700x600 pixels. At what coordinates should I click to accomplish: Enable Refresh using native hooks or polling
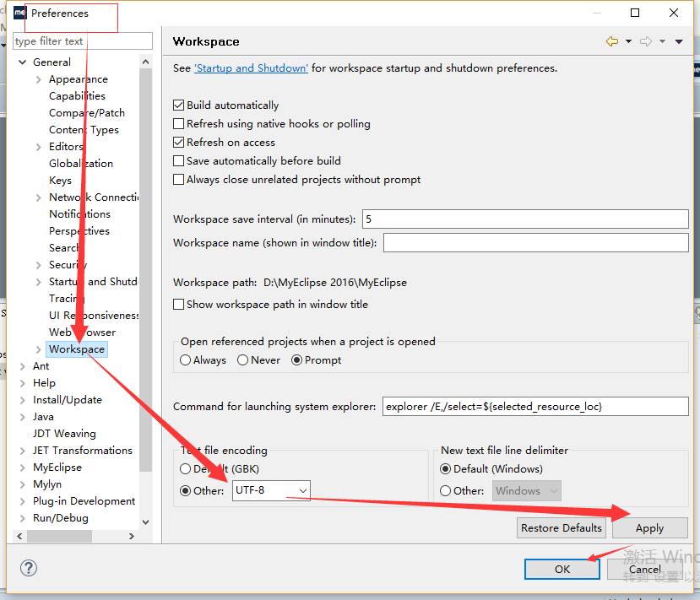click(x=178, y=123)
